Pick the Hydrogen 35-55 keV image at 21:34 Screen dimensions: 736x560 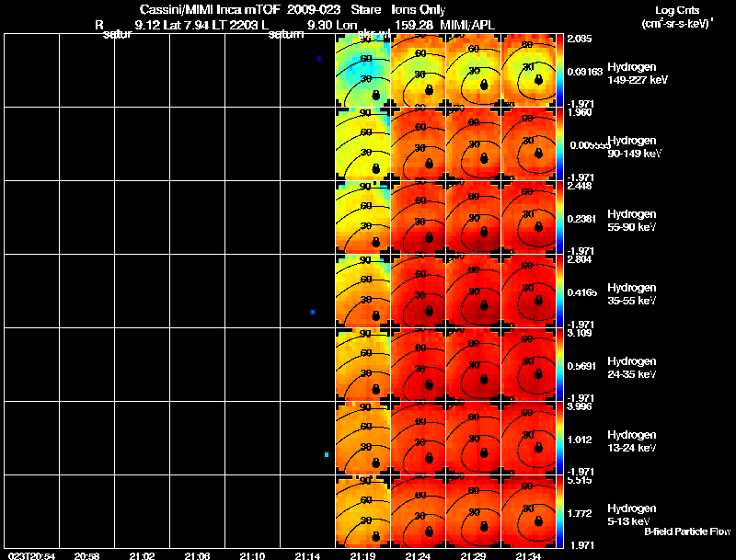point(528,291)
